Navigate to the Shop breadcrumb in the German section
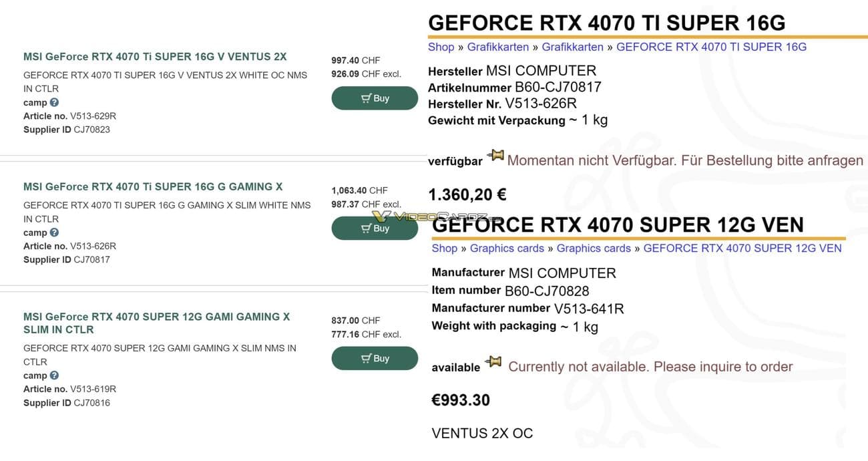 pyautogui.click(x=440, y=46)
